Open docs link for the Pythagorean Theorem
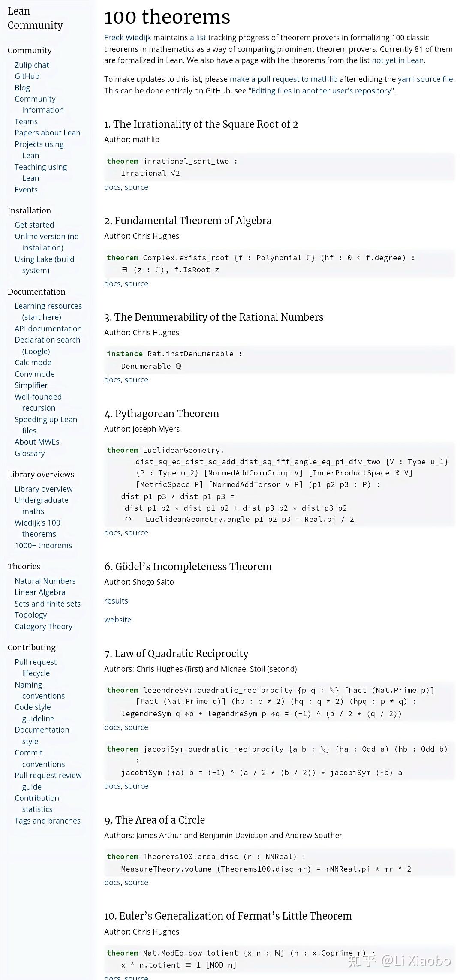The width and height of the screenshot is (463, 980). coord(112,532)
